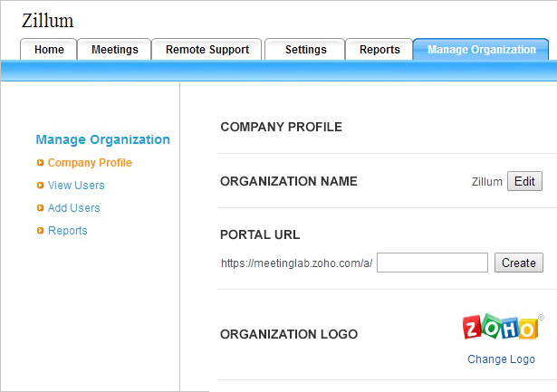Screen dimensions: 557x392
Task: Switch to the Meetings tab
Action: pos(114,50)
